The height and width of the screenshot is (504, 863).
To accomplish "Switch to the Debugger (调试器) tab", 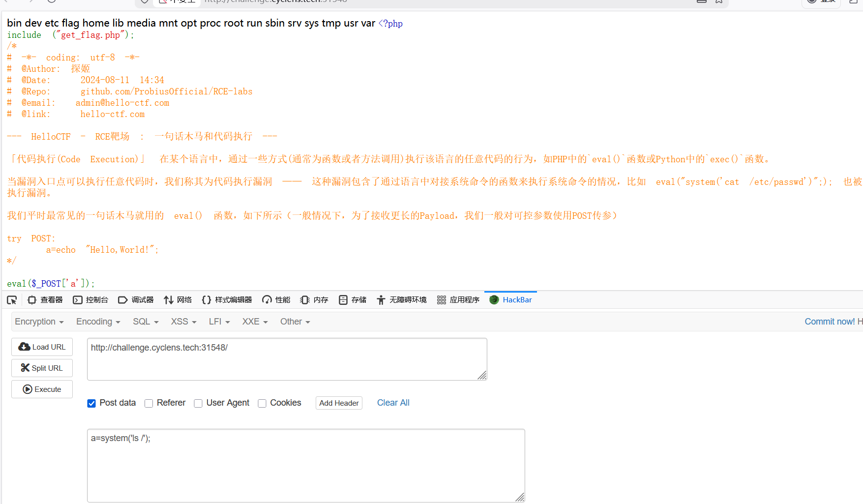I will (136, 300).
